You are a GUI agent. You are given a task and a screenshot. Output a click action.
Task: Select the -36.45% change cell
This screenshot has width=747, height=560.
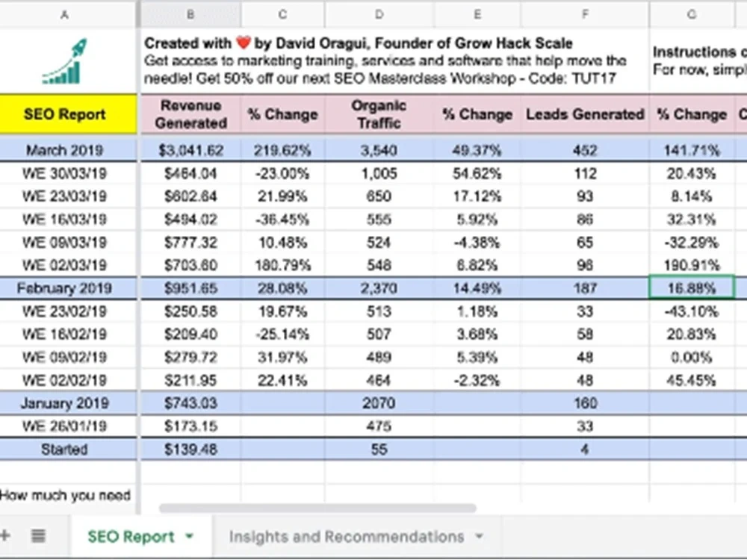coord(282,220)
